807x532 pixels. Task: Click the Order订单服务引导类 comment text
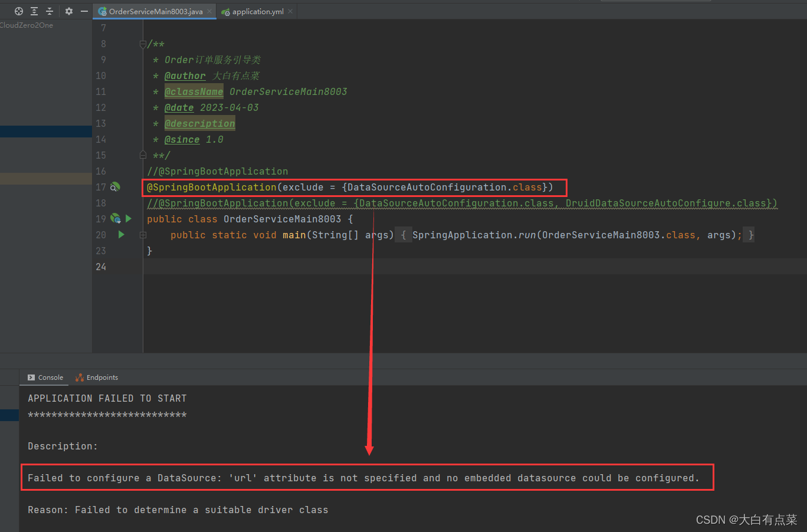(213, 60)
